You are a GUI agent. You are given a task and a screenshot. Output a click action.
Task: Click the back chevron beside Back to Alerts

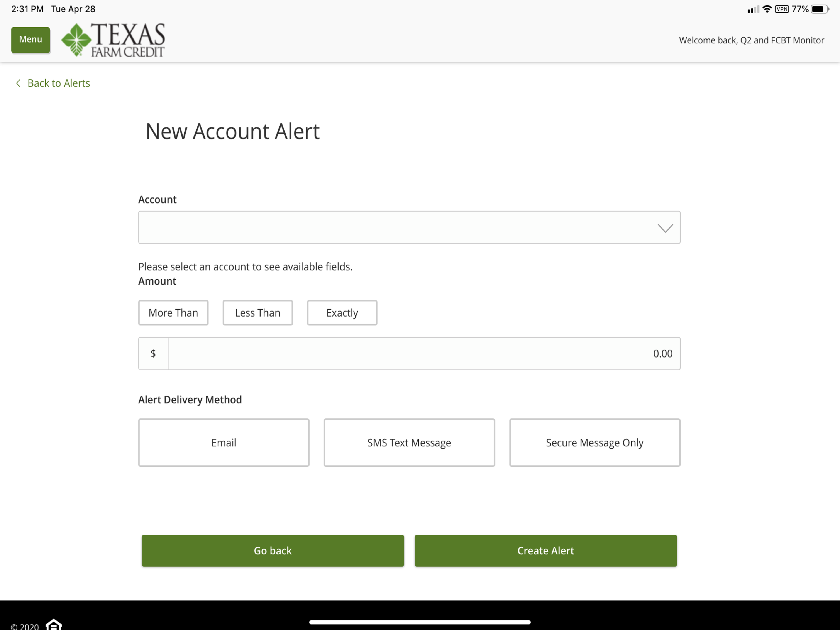[x=18, y=83]
